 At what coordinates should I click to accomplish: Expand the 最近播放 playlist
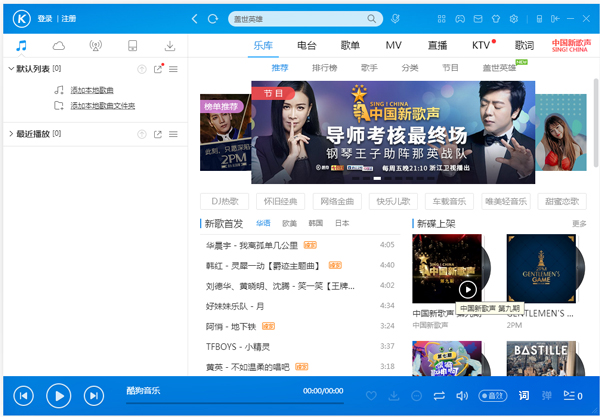click(11, 134)
